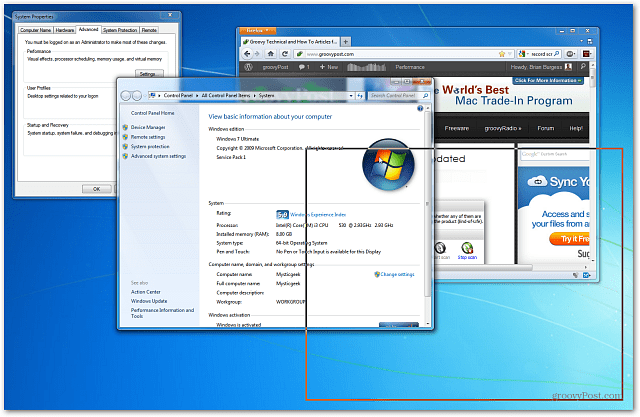Click the dark red Firefox toolbar add-on icon
Screen dimensions: 640x417
pyautogui.click(x=587, y=54)
